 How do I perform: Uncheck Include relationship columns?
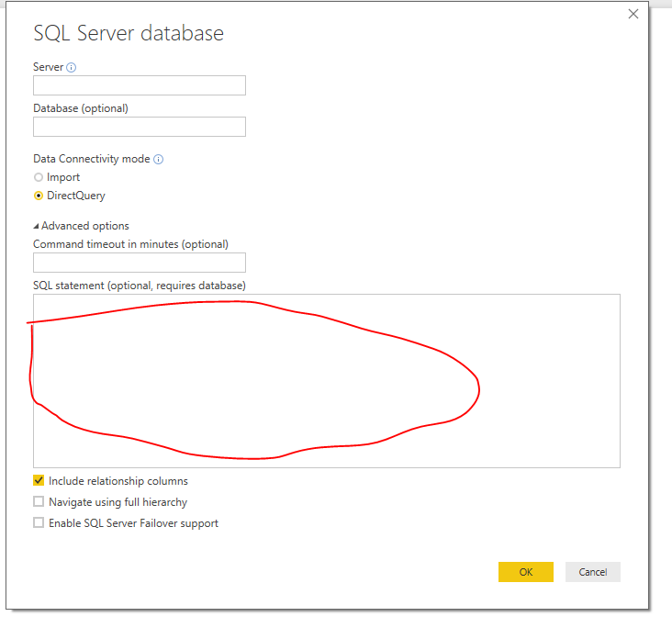[x=39, y=480]
